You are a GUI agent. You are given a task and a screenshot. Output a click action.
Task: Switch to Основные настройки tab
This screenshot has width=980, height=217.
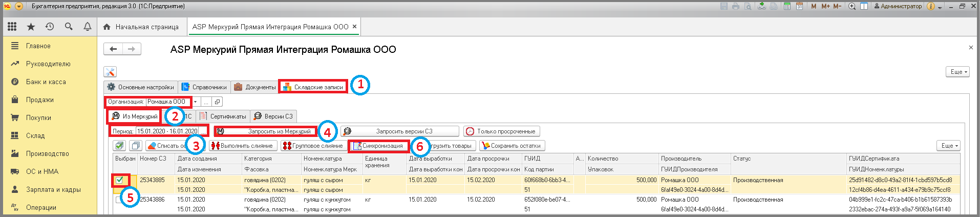pos(141,87)
